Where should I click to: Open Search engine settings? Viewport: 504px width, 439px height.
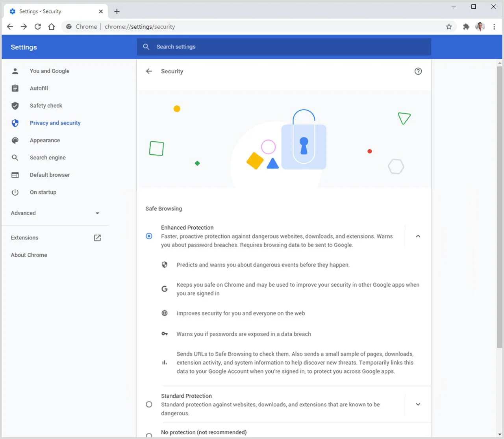coord(48,157)
